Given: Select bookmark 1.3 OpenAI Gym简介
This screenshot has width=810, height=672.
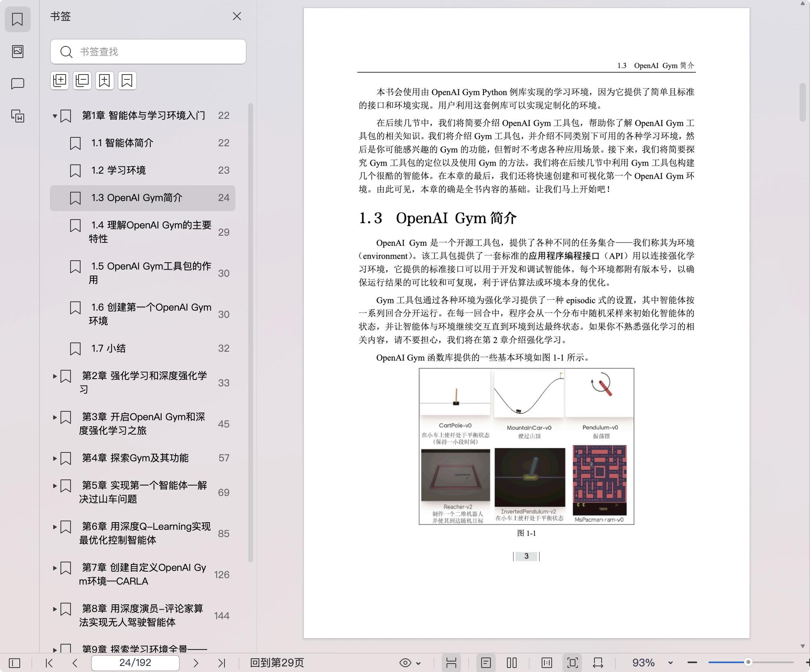Looking at the screenshot, I should [x=143, y=198].
